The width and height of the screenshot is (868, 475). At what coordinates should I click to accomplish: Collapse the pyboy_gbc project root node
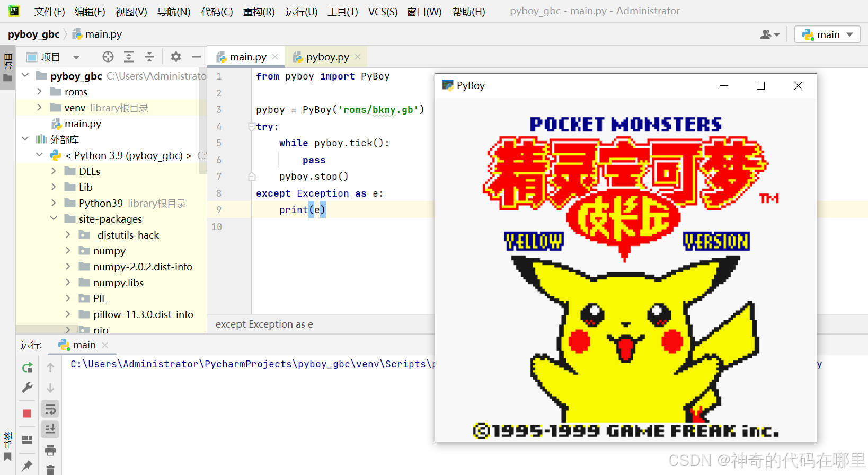(x=25, y=76)
